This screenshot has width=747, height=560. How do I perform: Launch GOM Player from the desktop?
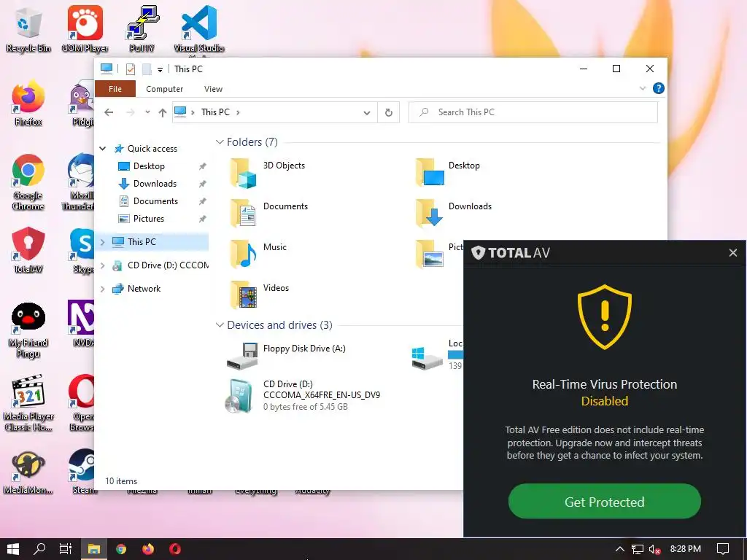tap(85, 29)
